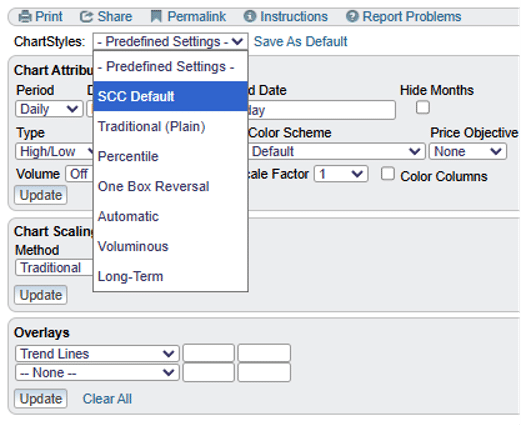
Task: Open the Trend Lines overlay dropdown
Action: coord(97,354)
